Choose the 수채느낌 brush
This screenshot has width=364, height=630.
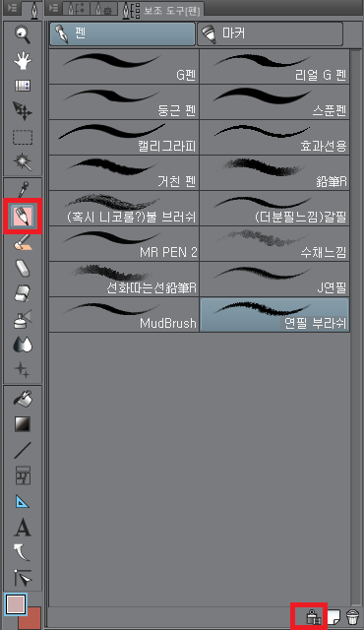tap(274, 243)
